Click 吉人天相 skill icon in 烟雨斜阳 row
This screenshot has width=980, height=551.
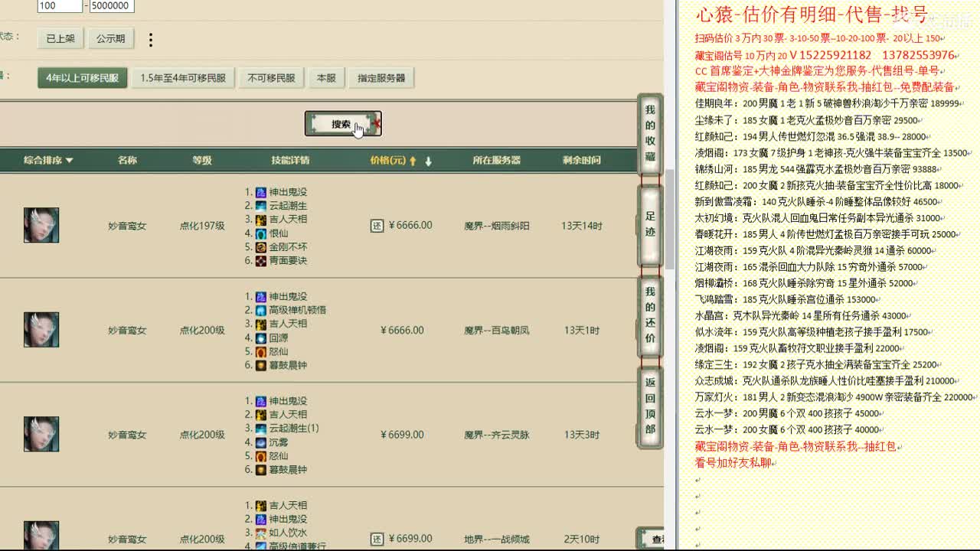pos(260,220)
